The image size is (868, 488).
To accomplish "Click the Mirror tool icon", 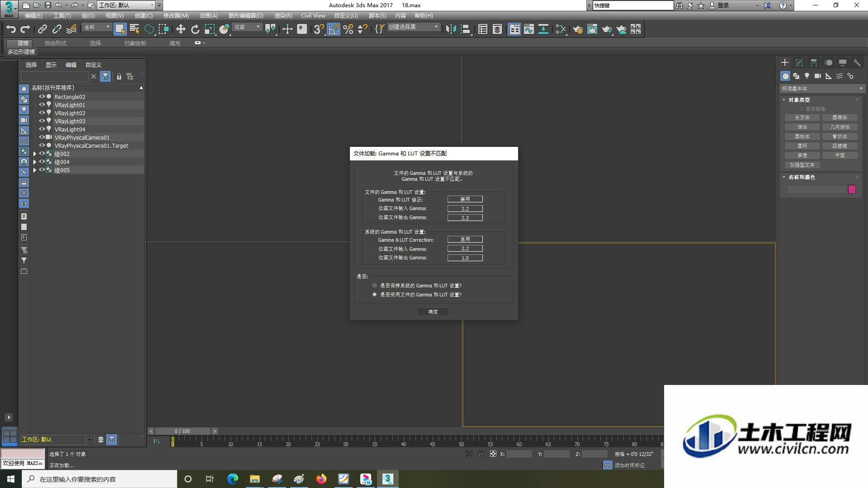I will 451,29.
